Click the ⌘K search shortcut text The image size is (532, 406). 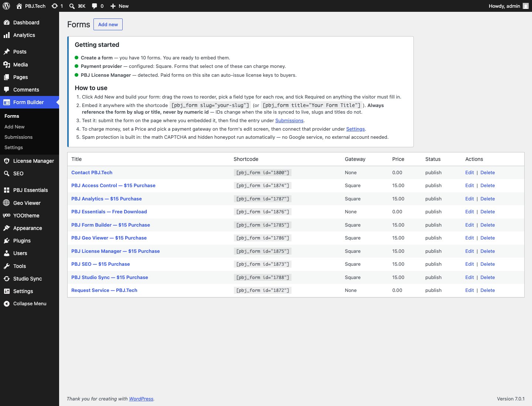tap(82, 6)
